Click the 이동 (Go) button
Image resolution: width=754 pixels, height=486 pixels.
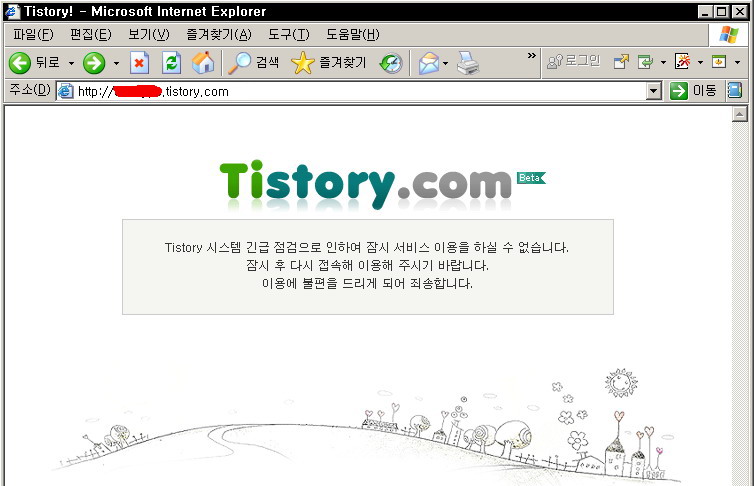point(693,90)
